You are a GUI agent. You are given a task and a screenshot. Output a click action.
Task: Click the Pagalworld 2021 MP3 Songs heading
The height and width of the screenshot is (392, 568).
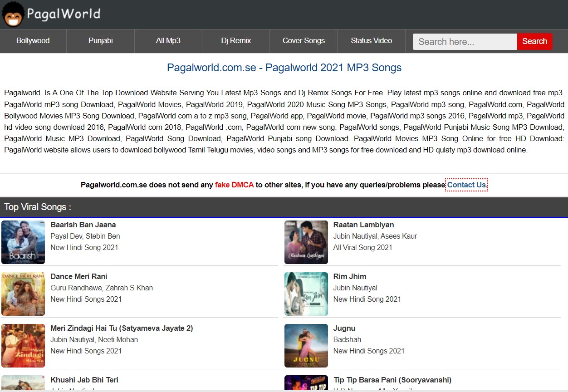coord(284,68)
